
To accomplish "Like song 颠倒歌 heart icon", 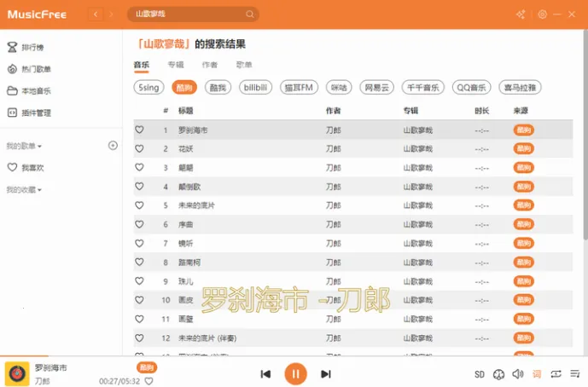I will [x=139, y=186].
